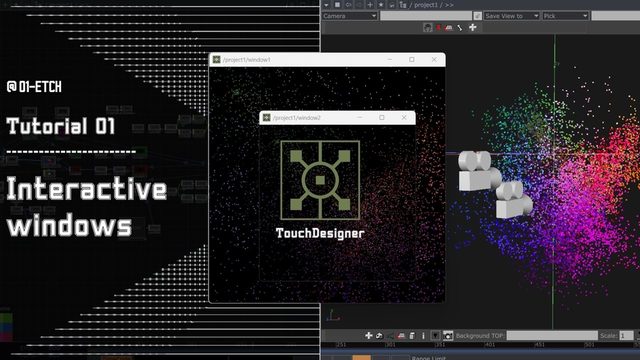
Task: Click the red marker viewer toolbar icon
Action: 439,28
